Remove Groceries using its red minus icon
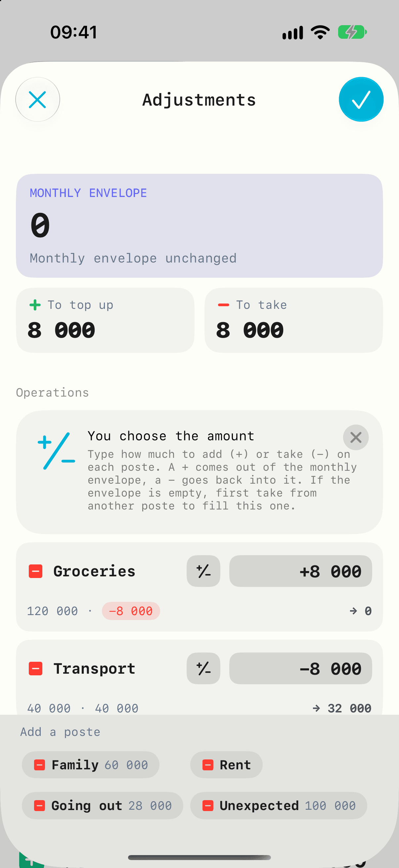The width and height of the screenshot is (399, 868). 36,571
